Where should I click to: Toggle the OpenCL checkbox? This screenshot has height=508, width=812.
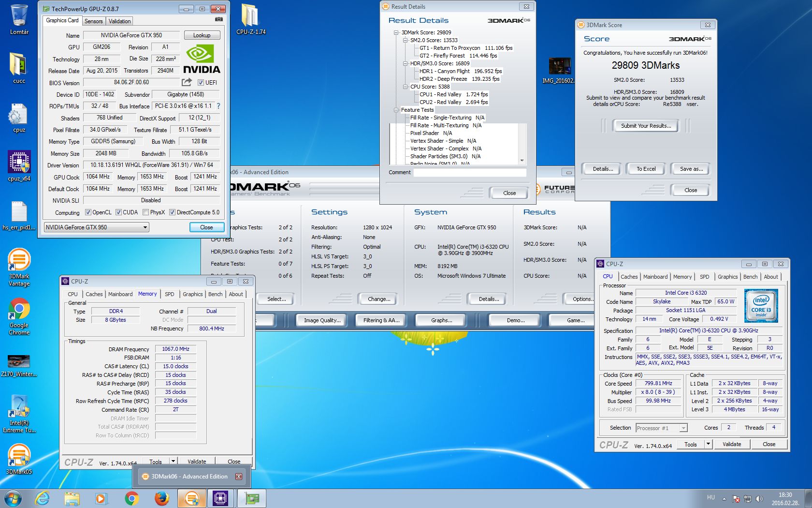tap(88, 212)
